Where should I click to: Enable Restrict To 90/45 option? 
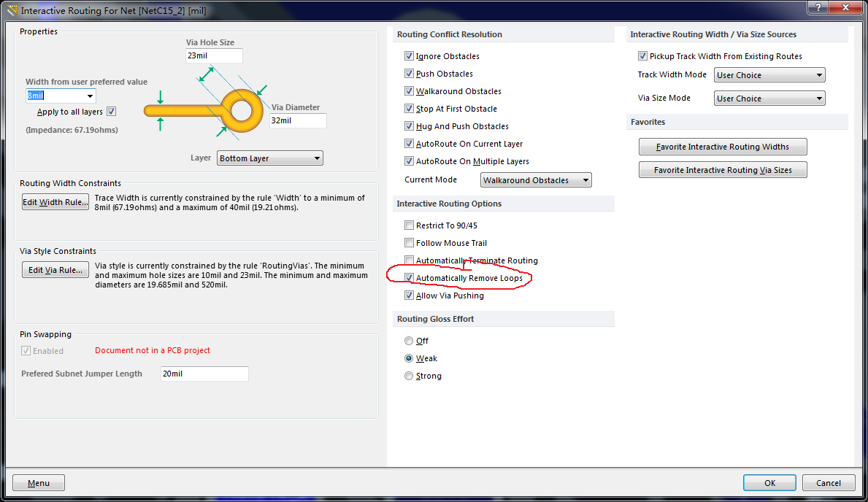(409, 225)
